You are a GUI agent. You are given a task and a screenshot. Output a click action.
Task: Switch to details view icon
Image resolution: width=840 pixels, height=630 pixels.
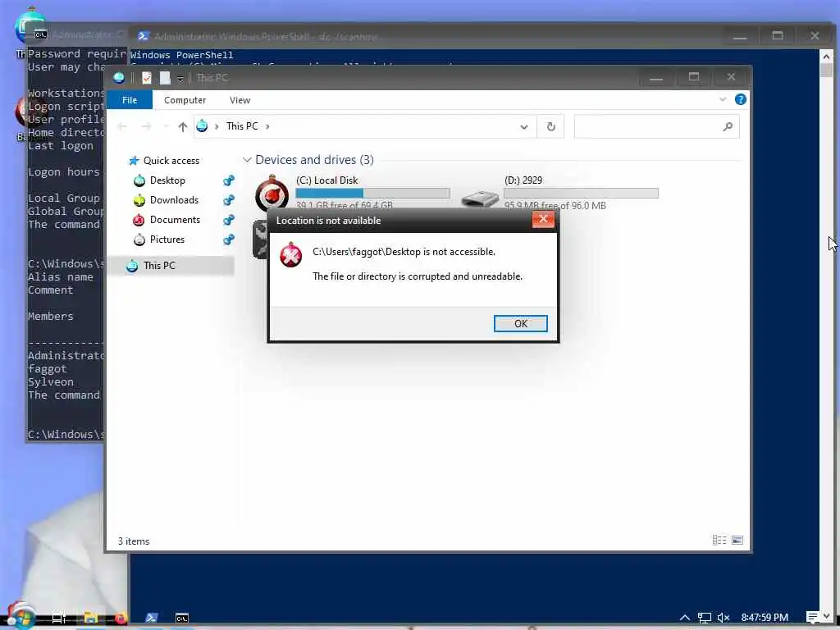pyautogui.click(x=719, y=540)
